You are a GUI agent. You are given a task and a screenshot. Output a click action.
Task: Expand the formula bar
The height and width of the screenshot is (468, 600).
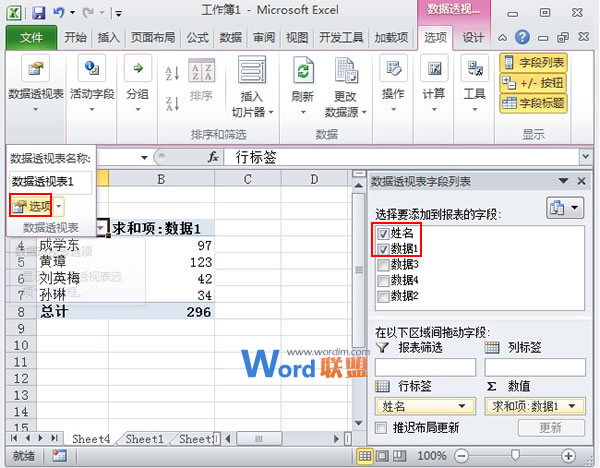point(585,156)
